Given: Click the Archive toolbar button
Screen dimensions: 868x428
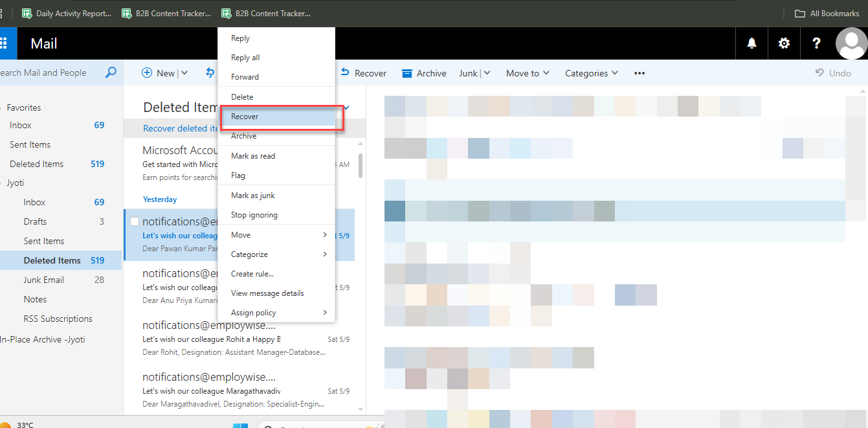Looking at the screenshot, I should click(x=424, y=73).
